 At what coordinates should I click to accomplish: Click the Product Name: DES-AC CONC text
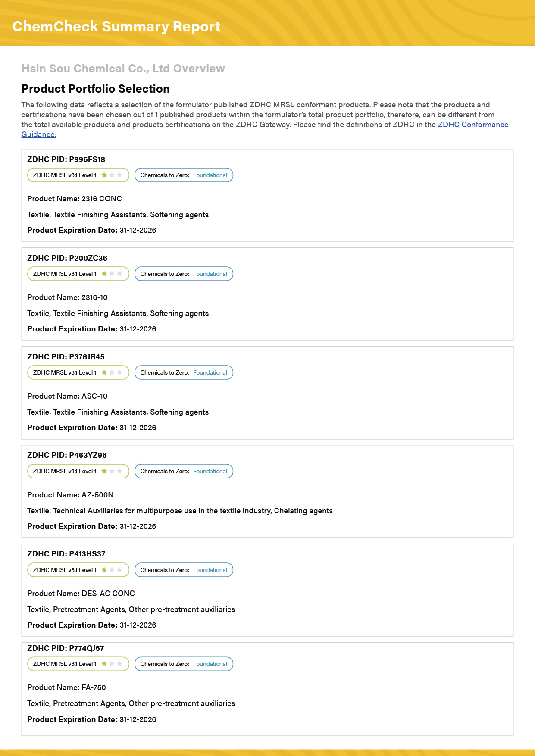[x=81, y=594]
